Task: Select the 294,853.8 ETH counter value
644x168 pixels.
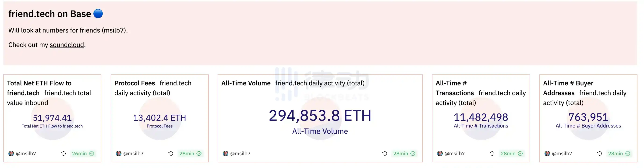Action: [320, 116]
